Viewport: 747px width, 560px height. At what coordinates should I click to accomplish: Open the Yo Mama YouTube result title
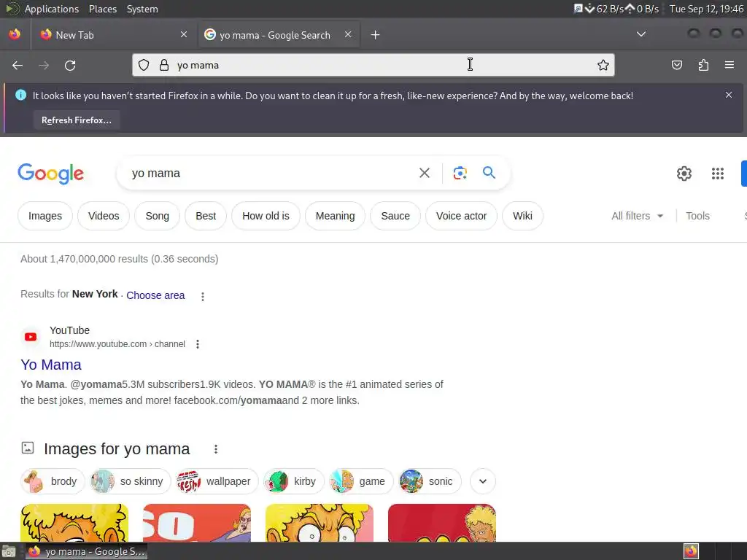pyautogui.click(x=51, y=365)
